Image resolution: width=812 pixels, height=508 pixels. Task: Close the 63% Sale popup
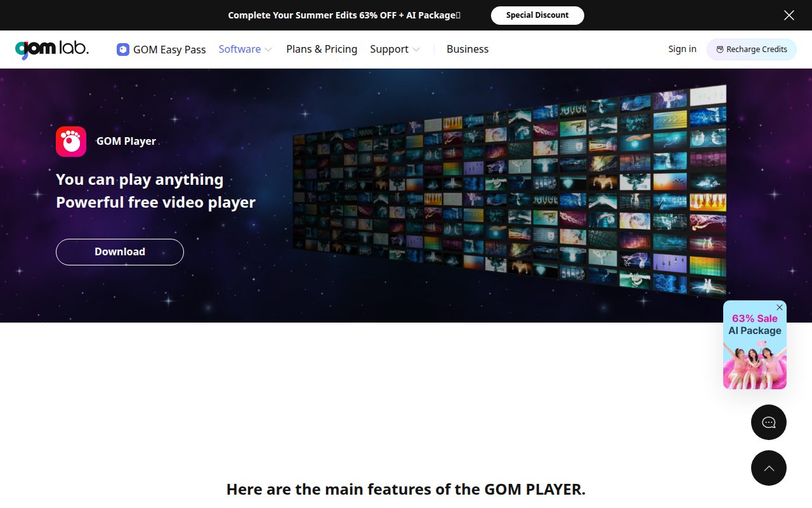point(780,307)
